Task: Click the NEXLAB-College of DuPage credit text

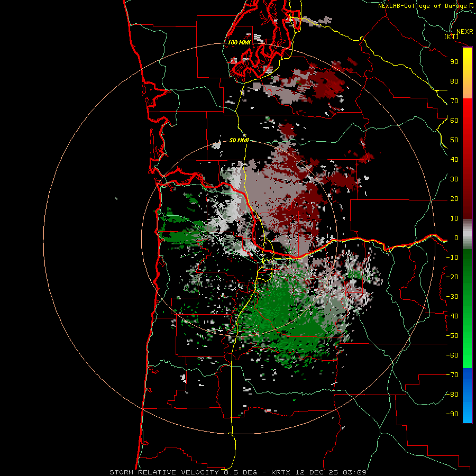Action: pos(426,6)
